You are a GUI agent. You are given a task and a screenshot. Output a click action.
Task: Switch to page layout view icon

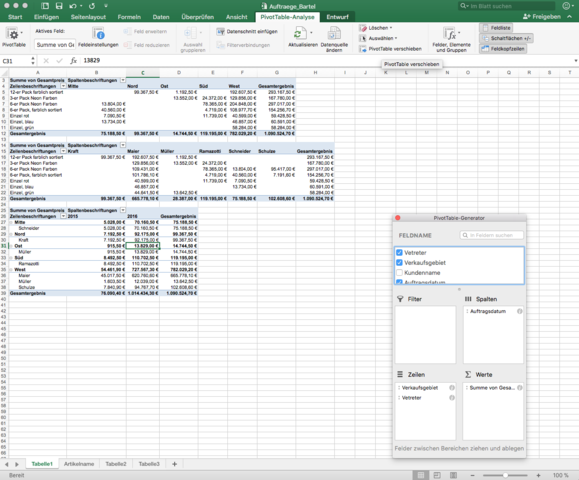[x=437, y=475]
